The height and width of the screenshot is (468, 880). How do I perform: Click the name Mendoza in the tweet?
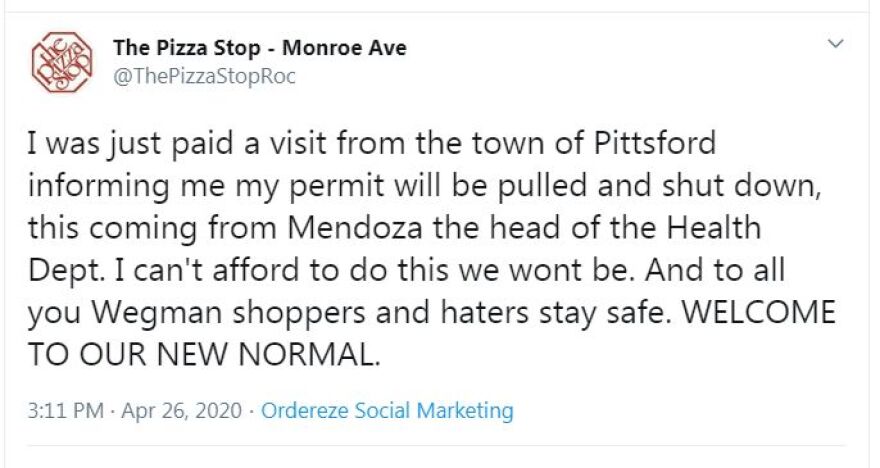click(x=355, y=228)
